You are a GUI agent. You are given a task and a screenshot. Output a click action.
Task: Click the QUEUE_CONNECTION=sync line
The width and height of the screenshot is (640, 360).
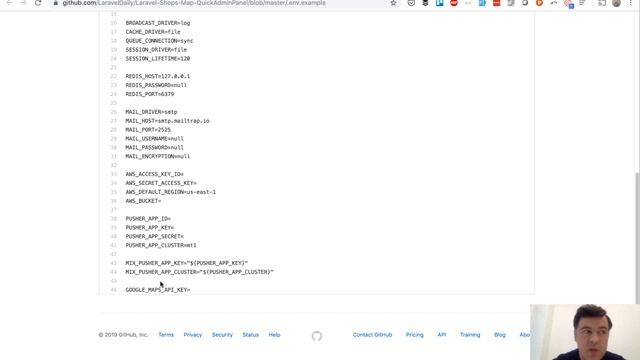pyautogui.click(x=159, y=41)
